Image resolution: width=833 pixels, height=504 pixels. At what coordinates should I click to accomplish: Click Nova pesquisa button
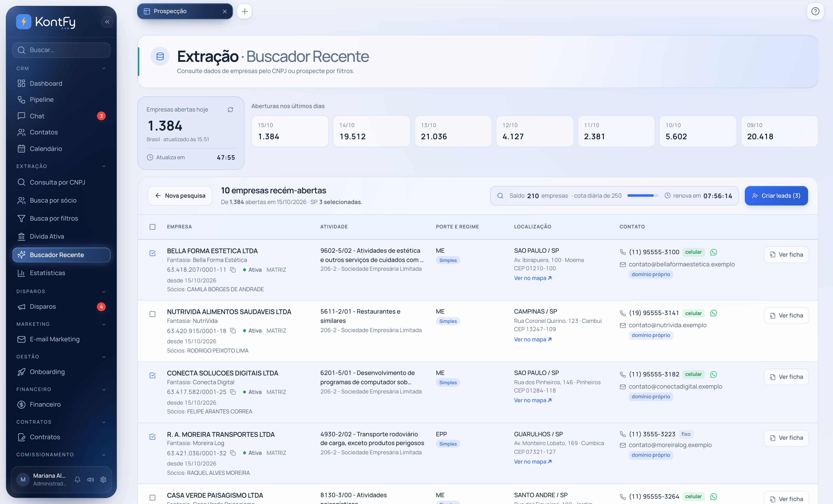(x=180, y=196)
